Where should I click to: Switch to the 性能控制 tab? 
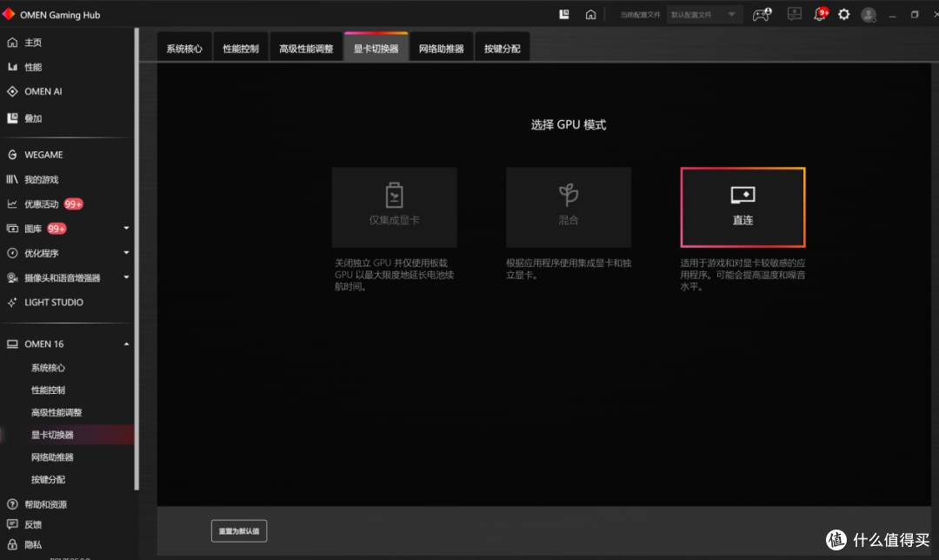(241, 48)
